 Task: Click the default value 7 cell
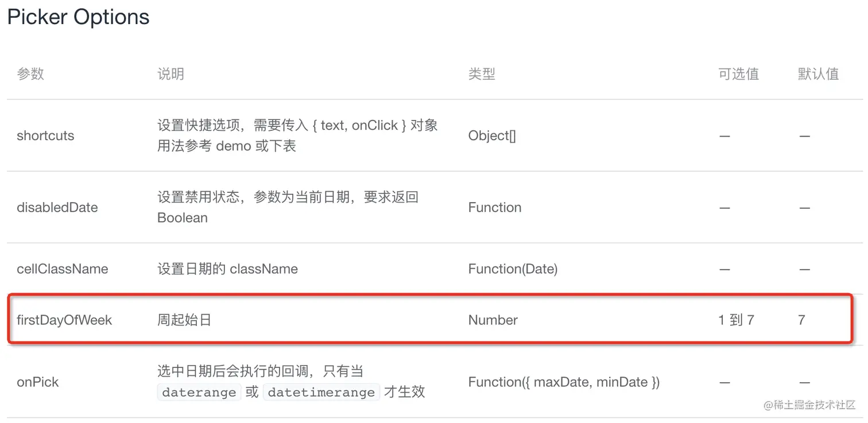(x=801, y=320)
